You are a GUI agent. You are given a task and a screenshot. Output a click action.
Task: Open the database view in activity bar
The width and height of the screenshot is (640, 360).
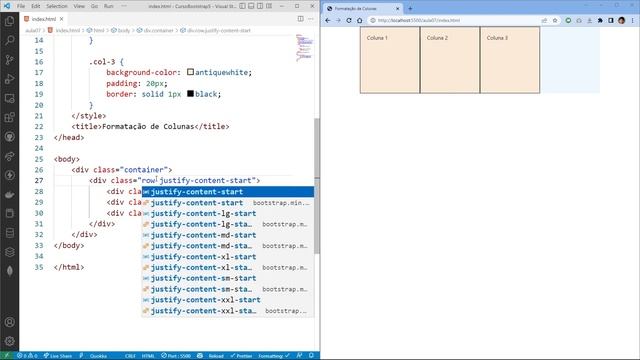click(9, 233)
